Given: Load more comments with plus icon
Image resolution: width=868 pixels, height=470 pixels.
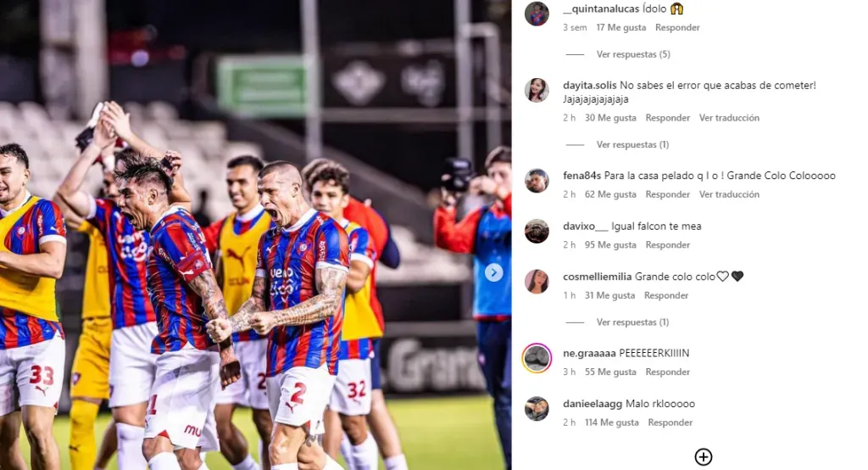Looking at the screenshot, I should tap(703, 456).
